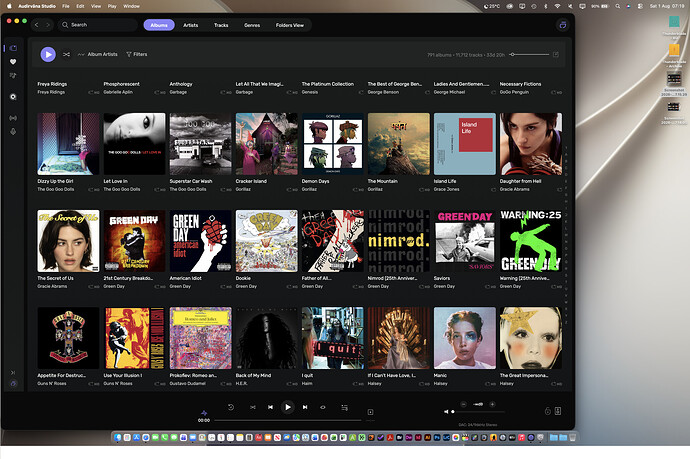Open the View menu in menu bar
The width and height of the screenshot is (690, 459).
coord(96,6)
